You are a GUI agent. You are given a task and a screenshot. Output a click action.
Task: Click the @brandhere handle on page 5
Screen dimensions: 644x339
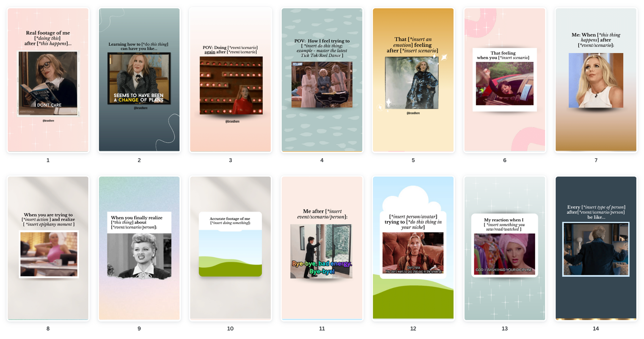pyautogui.click(x=413, y=113)
